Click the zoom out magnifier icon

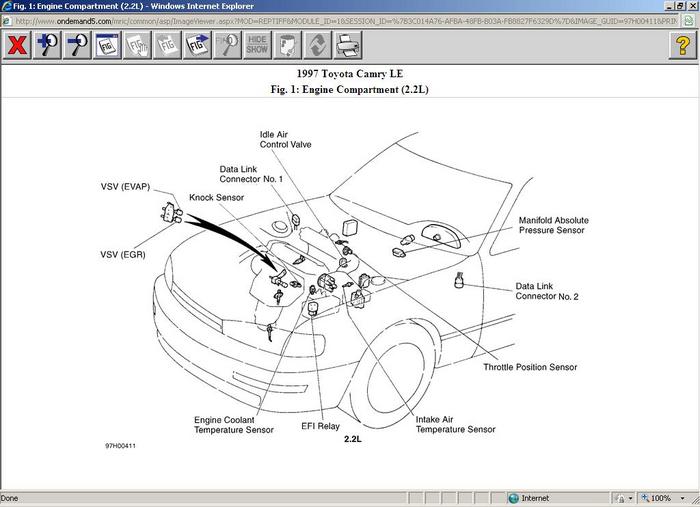point(77,45)
